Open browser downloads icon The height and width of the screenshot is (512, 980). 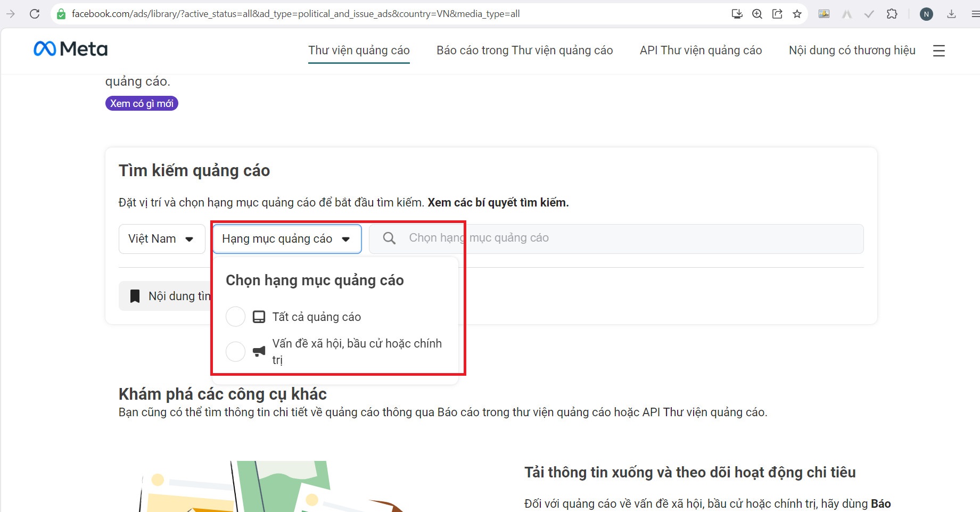pos(951,14)
